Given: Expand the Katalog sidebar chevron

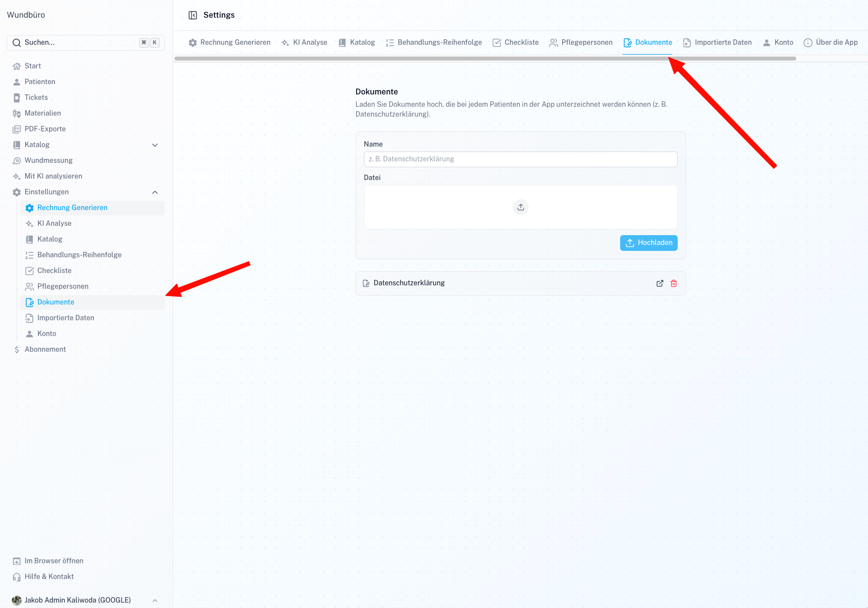Looking at the screenshot, I should [x=155, y=145].
